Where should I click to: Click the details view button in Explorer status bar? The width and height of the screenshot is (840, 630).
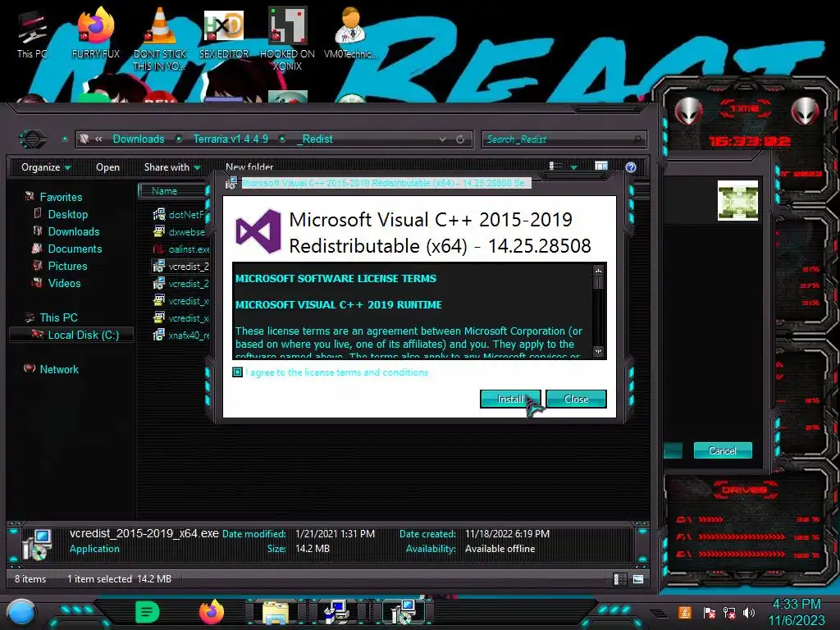tap(619, 579)
